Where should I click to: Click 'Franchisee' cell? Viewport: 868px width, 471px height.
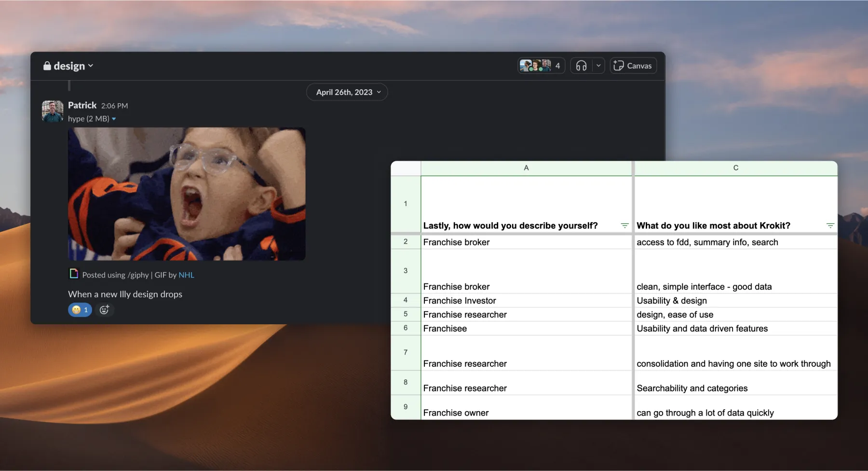pos(526,328)
